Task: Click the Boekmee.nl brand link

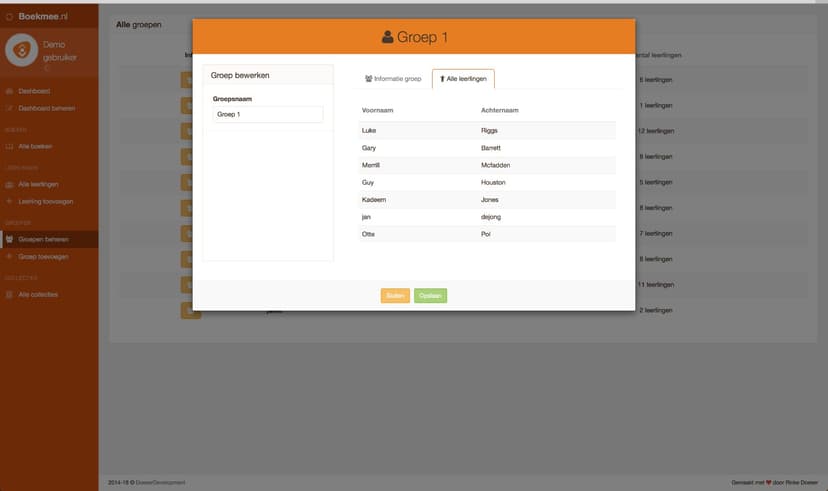Action: (43, 16)
